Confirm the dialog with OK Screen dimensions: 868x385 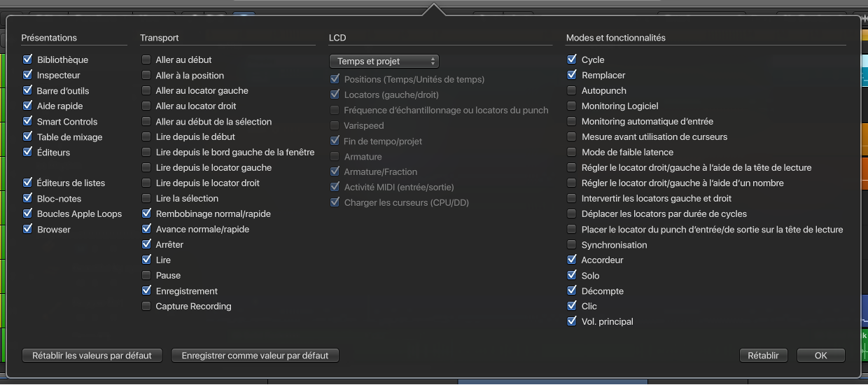[820, 356]
